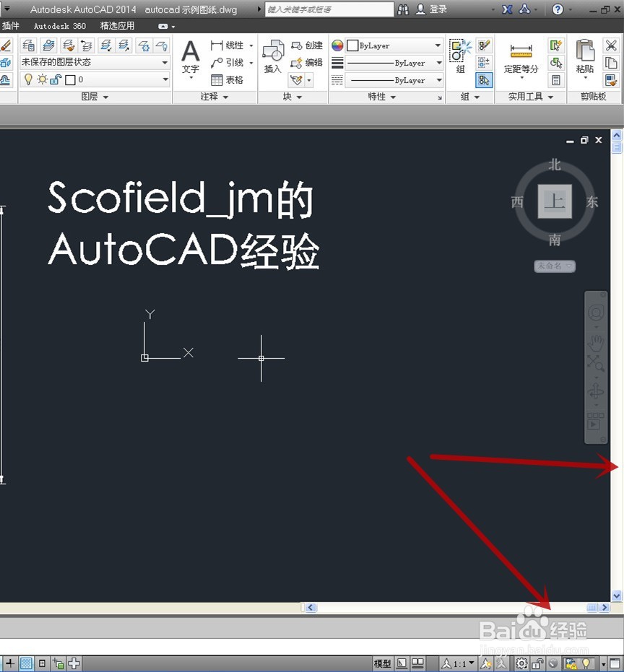Click 北 north on the ViewCube compass

click(x=555, y=164)
